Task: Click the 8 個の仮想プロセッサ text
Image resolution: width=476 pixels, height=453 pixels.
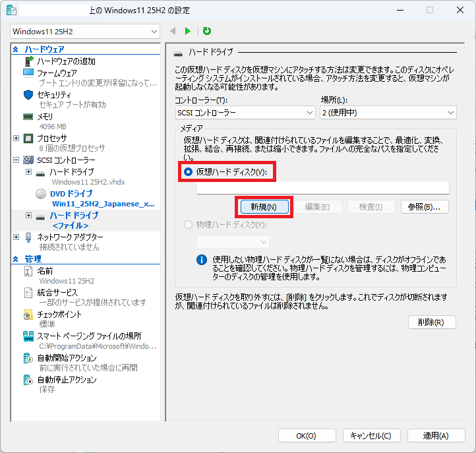Action: (72, 148)
